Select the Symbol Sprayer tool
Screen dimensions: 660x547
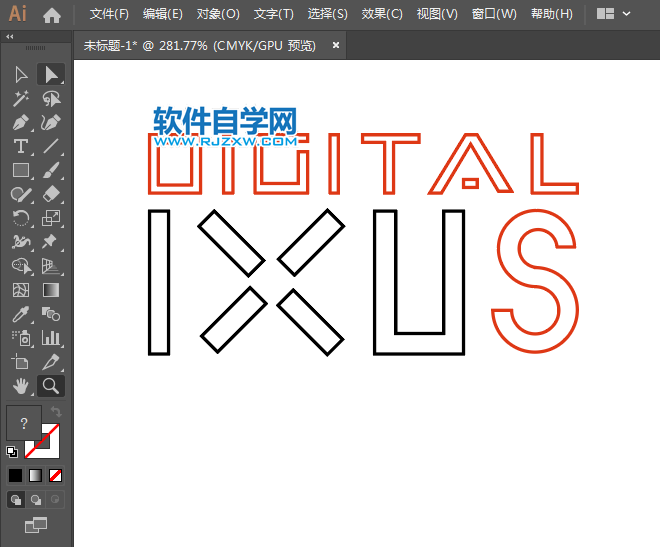click(21, 338)
